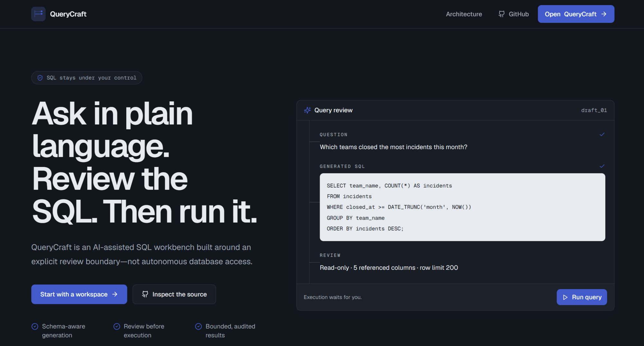Click the 'Bounded, audited results' feature text
Screen dimensions: 644x346
pyautogui.click(x=231, y=331)
